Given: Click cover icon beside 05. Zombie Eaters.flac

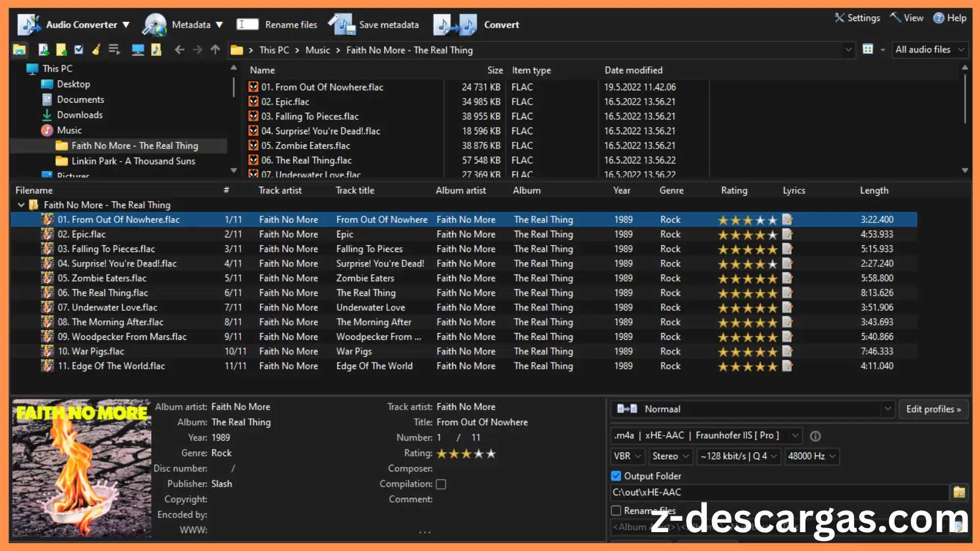Looking at the screenshot, I should [x=47, y=278].
